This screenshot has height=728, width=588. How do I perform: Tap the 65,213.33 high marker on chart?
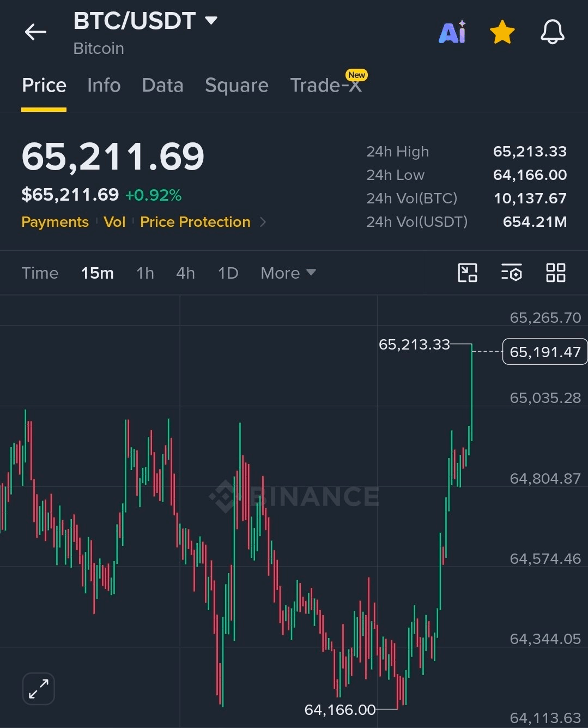(x=414, y=345)
